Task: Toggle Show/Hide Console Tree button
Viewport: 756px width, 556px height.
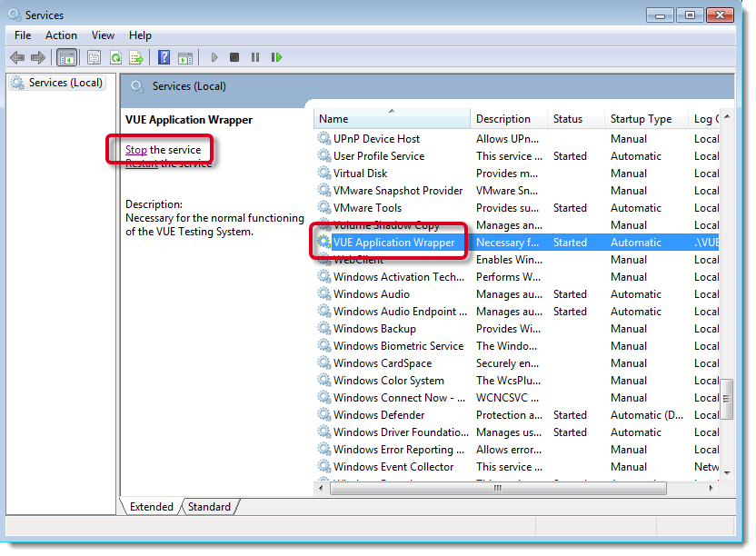Action: 66,58
